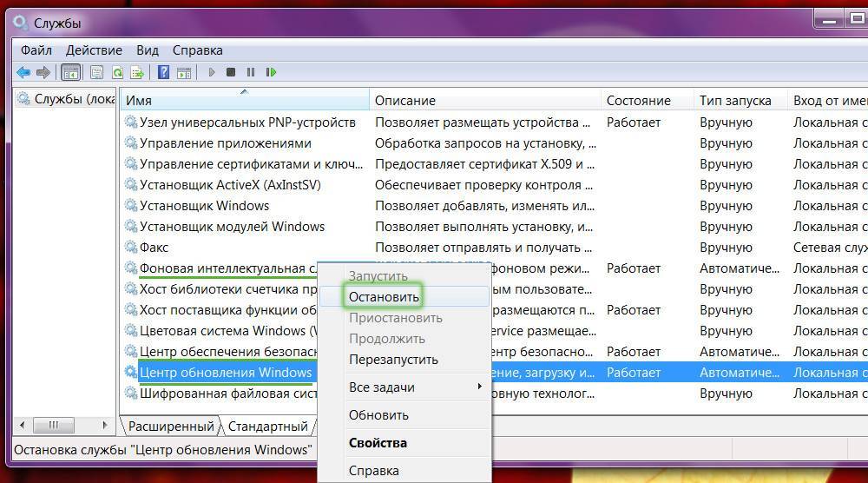Image resolution: width=868 pixels, height=483 pixels.
Task: Choose Остановить in the context menu
Action: 384,297
